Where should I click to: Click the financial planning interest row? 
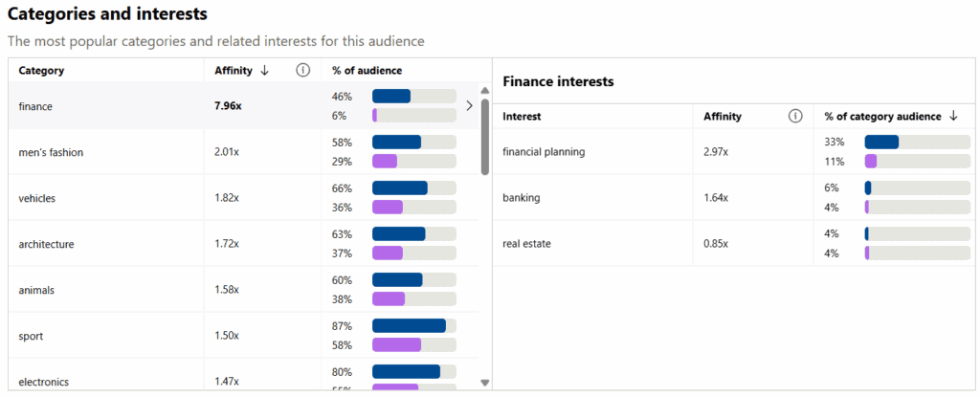(734, 152)
